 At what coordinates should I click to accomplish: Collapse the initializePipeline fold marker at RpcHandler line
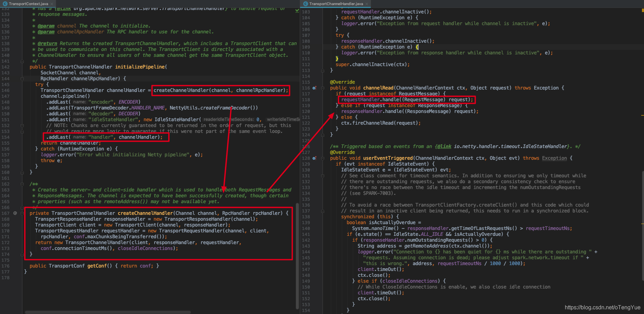coord(22,78)
